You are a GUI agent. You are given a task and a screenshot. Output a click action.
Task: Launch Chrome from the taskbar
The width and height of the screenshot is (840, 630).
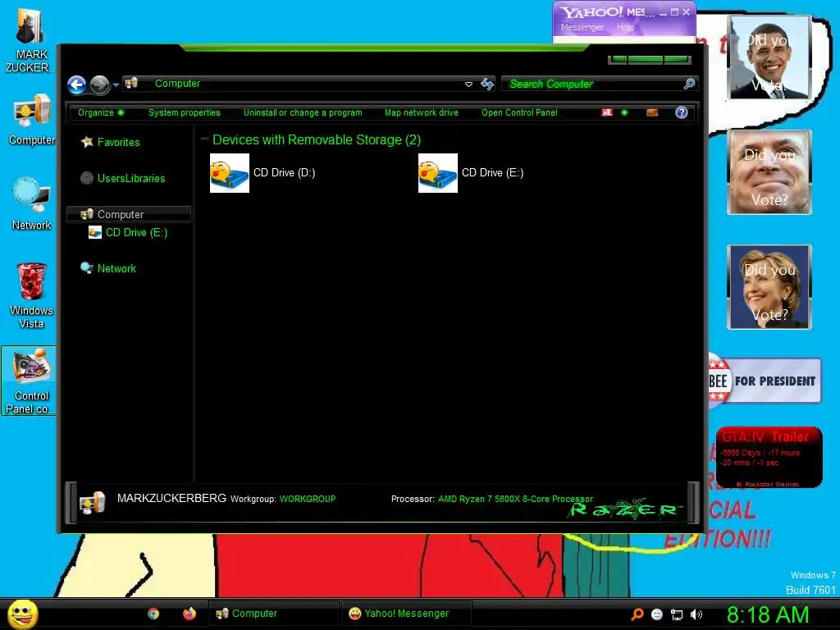click(x=153, y=614)
